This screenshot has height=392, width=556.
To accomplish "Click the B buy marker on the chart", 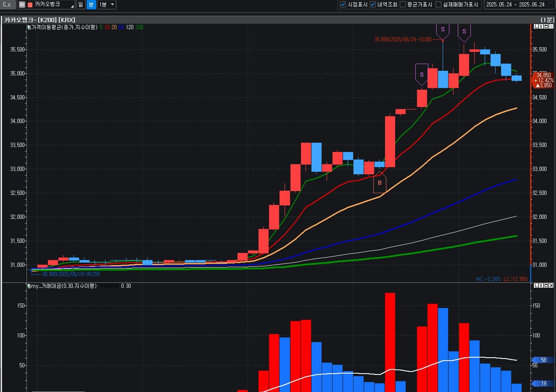I will pos(379,183).
